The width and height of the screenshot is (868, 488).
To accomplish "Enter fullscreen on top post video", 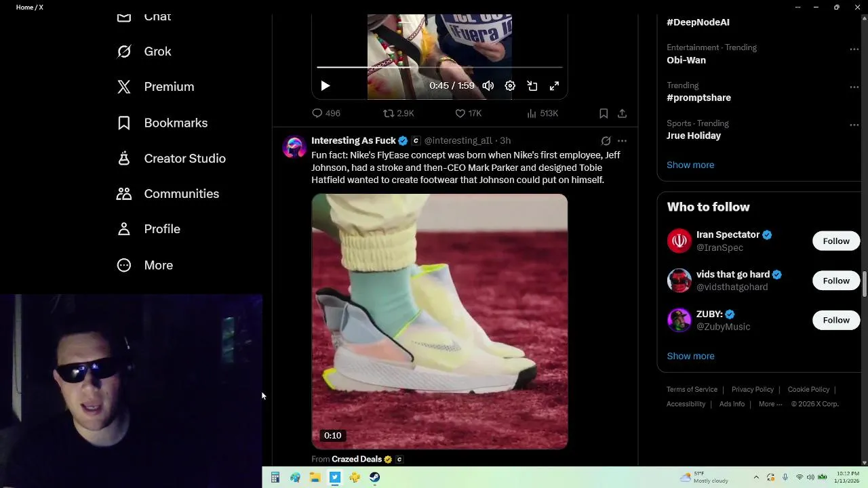I will coord(554,86).
